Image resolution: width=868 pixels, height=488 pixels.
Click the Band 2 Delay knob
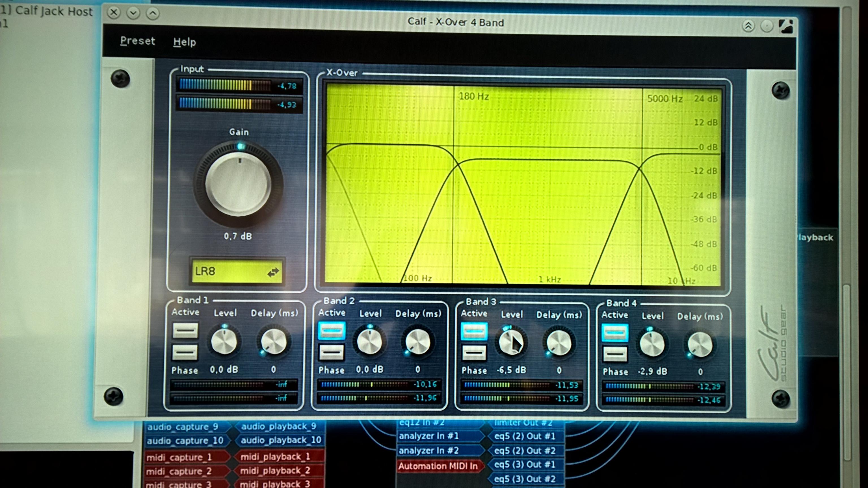[418, 342]
